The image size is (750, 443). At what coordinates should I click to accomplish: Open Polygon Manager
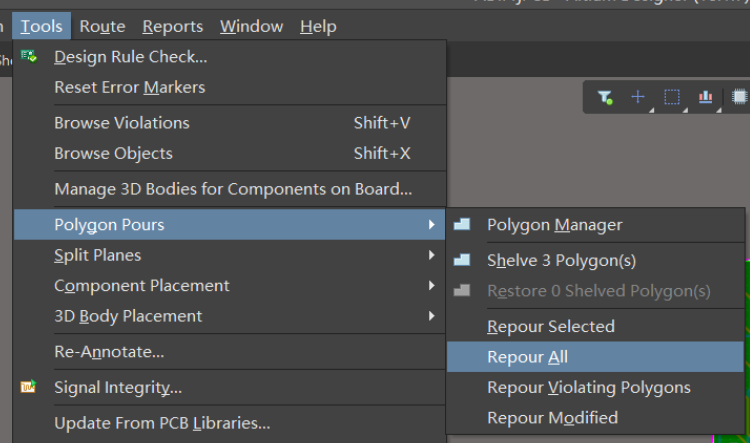tap(596, 224)
